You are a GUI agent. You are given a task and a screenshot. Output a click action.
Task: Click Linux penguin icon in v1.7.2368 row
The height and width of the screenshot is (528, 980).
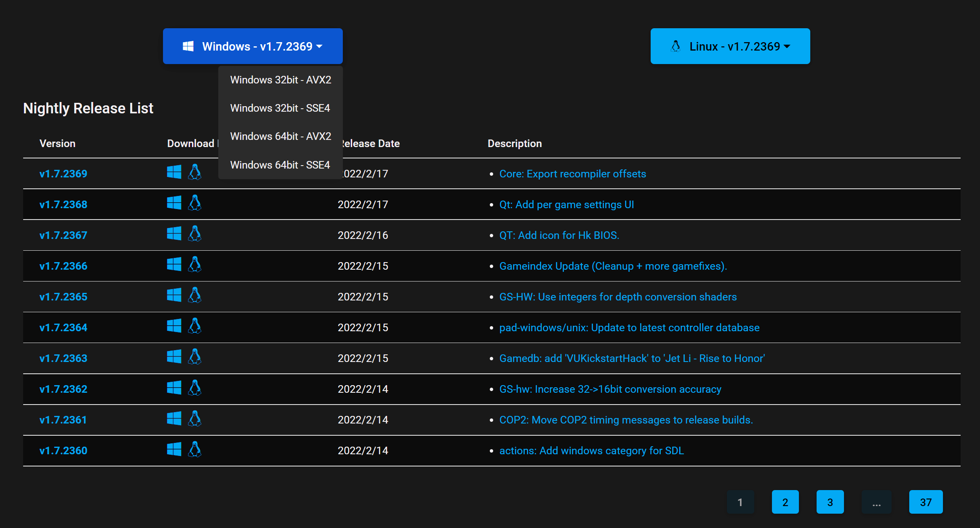195,203
